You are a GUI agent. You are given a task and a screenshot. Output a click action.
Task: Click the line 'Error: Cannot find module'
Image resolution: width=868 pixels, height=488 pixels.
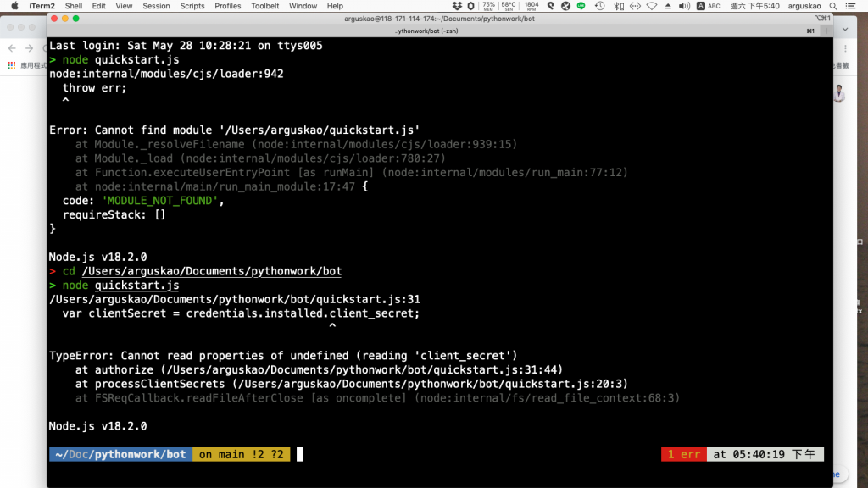tap(234, 130)
